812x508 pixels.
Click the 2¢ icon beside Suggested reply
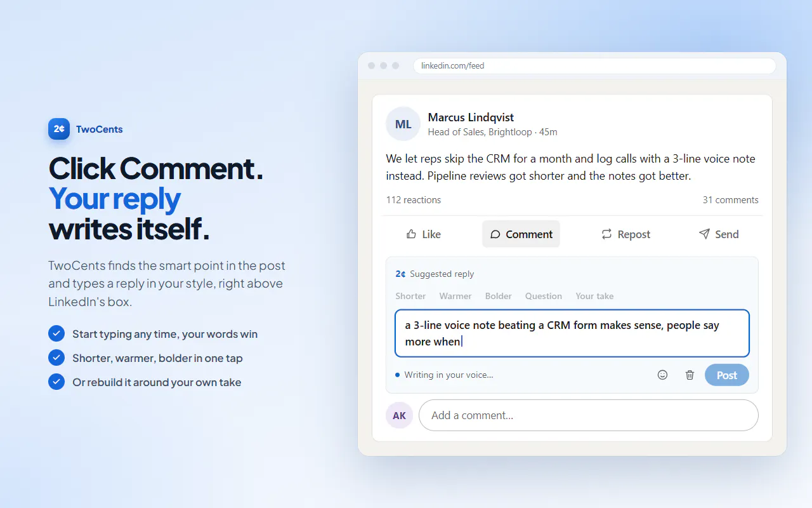coord(400,274)
